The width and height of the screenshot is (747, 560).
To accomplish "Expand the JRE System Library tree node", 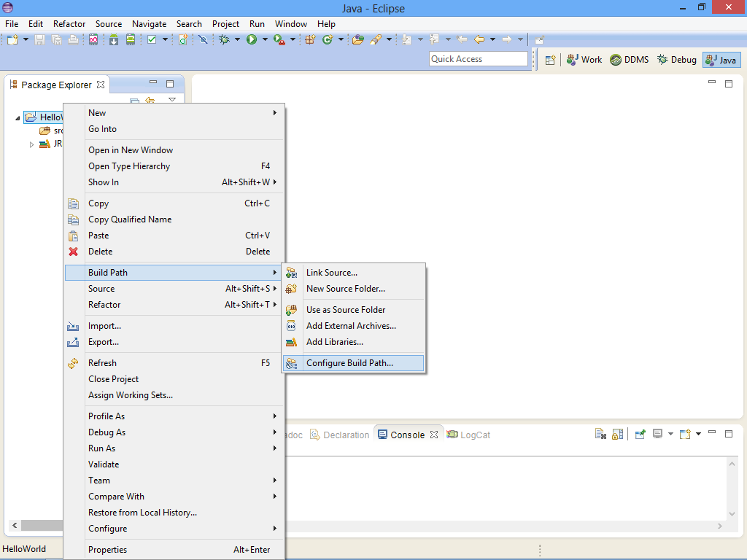I will tap(32, 144).
